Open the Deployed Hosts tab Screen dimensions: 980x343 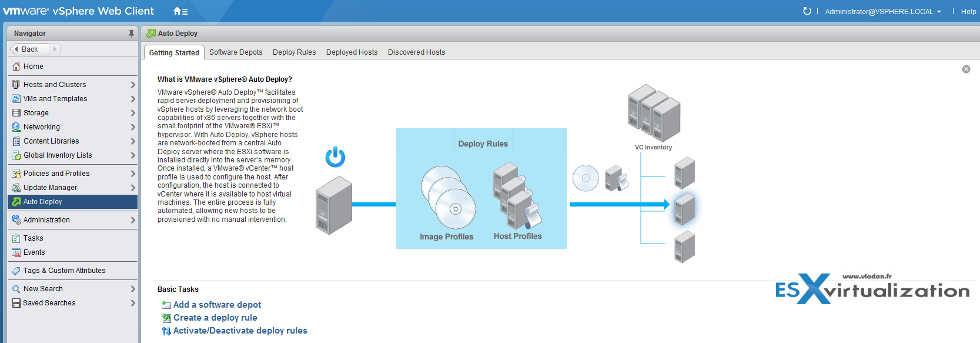tap(352, 52)
